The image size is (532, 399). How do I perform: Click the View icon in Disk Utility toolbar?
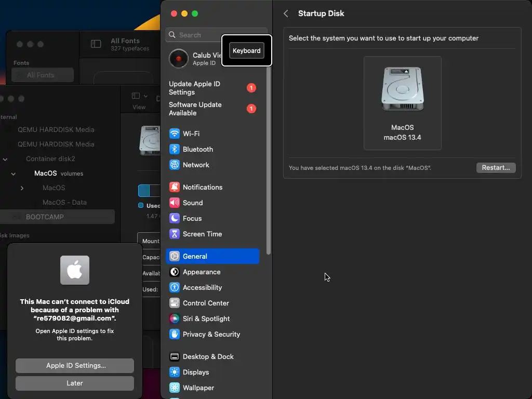(x=136, y=96)
